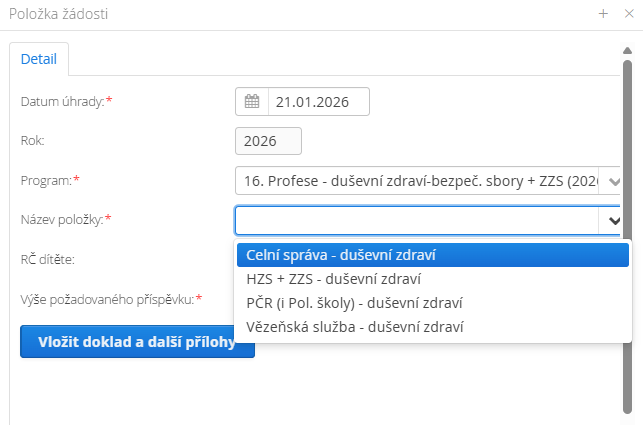
Task: Collapse the Název položky dropdown arrow
Action: point(613,221)
